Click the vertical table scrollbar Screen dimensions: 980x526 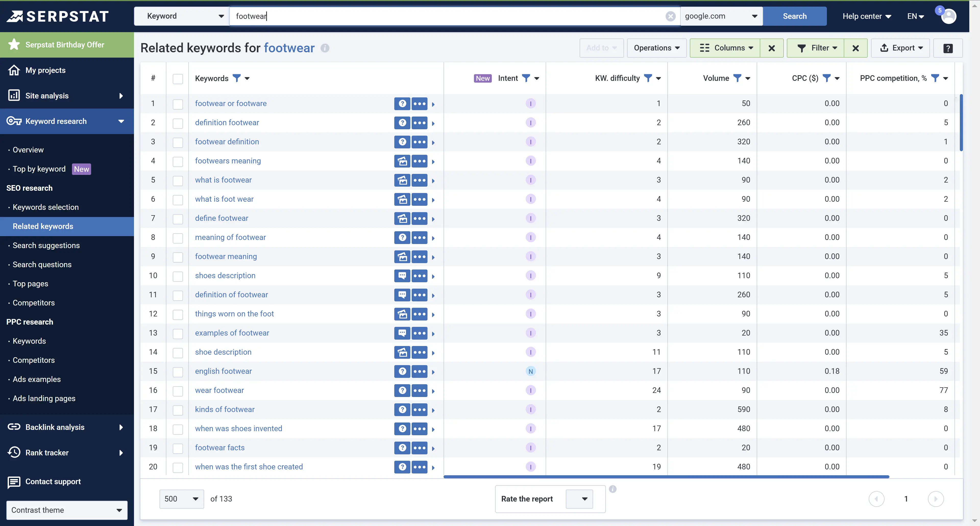coord(961,122)
